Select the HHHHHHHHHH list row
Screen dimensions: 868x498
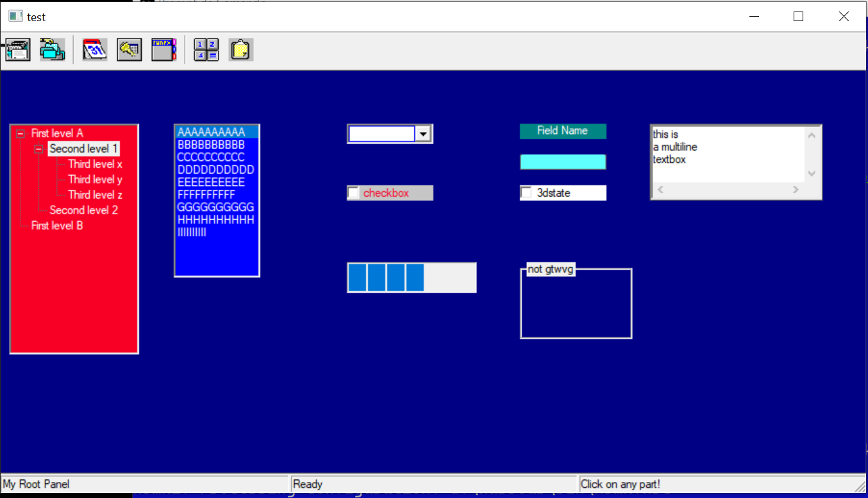(x=217, y=220)
